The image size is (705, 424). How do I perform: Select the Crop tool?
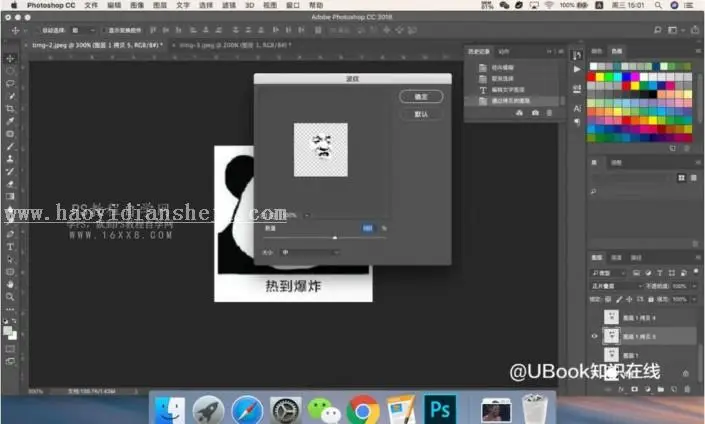pos(10,109)
